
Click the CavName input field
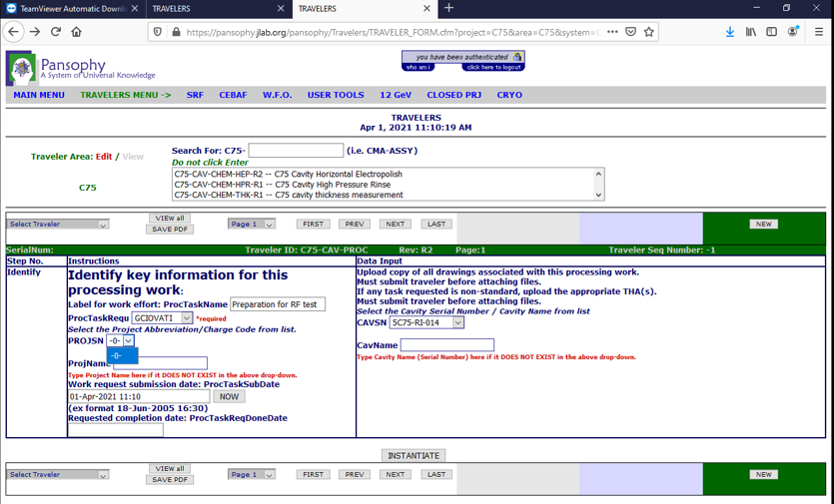tap(446, 345)
